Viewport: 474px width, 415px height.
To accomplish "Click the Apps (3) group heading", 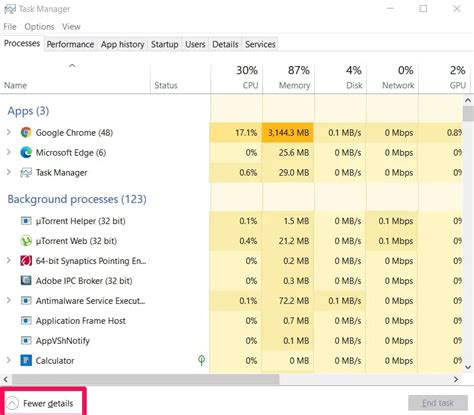I will 28,111.
